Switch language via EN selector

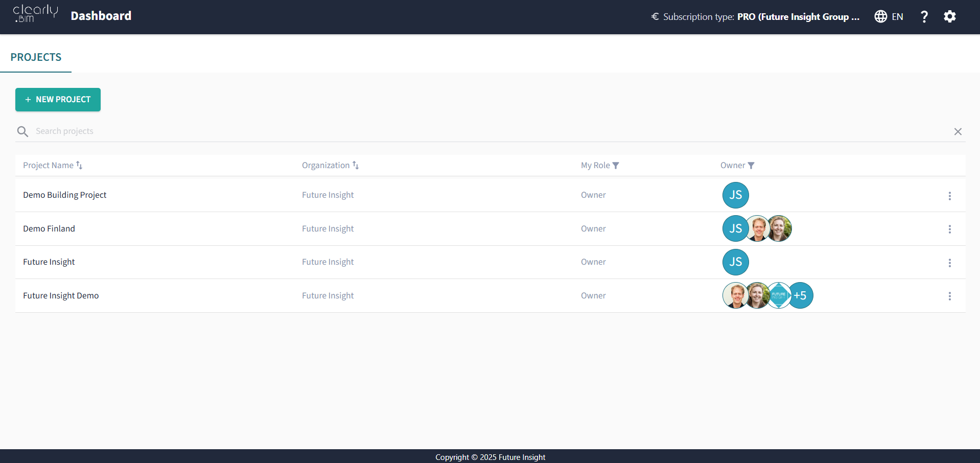coord(897,17)
